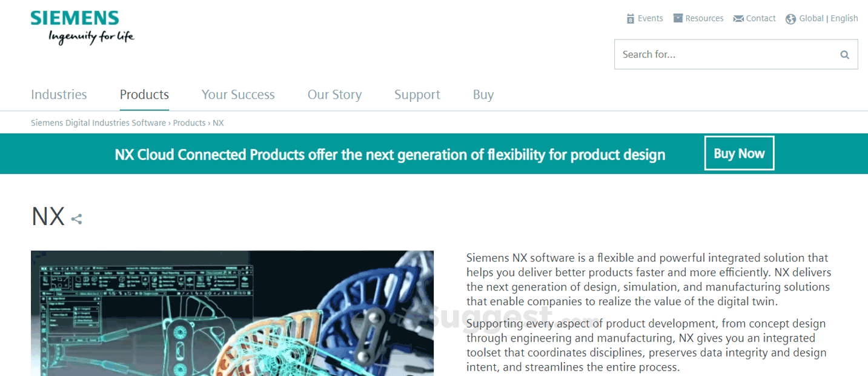Click the search magnifier icon
Image resolution: width=868 pixels, height=376 pixels.
pyautogui.click(x=844, y=54)
